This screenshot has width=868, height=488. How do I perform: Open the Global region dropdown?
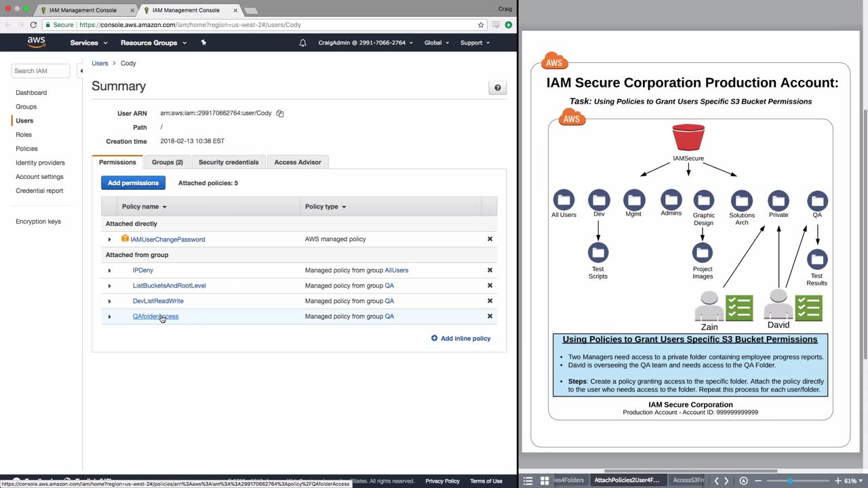point(437,43)
